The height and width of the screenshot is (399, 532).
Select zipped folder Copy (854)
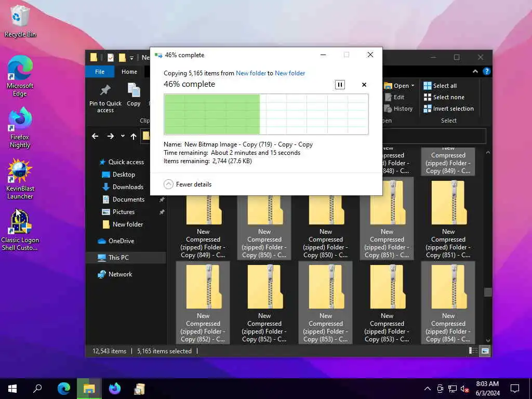pos(448,303)
